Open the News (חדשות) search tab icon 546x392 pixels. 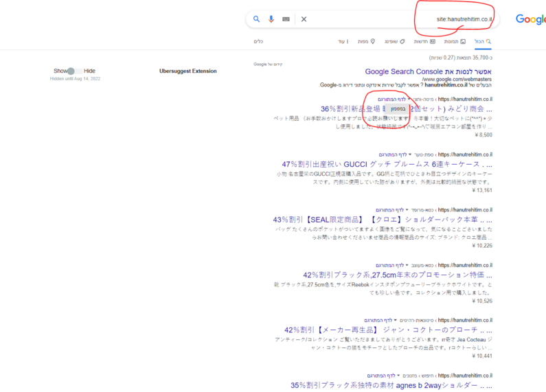tap(433, 42)
